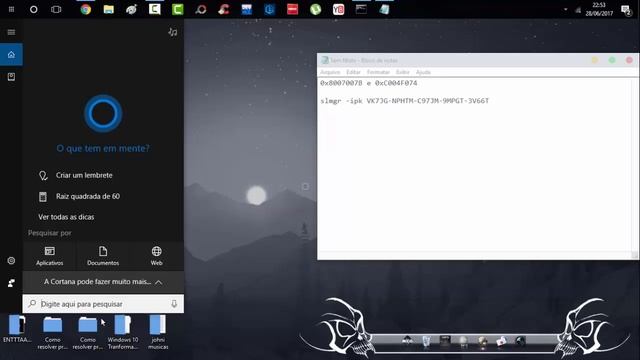Open the Cortana Notebook icon
640x360 pixels.
11,77
